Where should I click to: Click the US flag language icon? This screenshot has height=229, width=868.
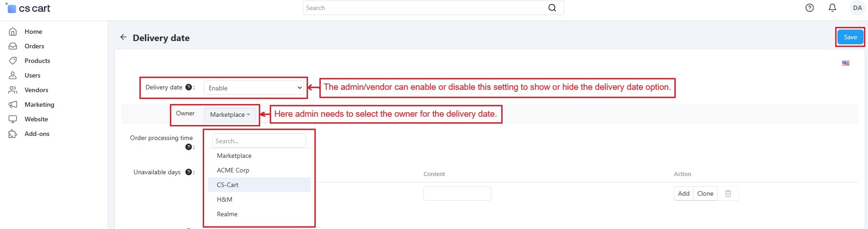[846, 63]
